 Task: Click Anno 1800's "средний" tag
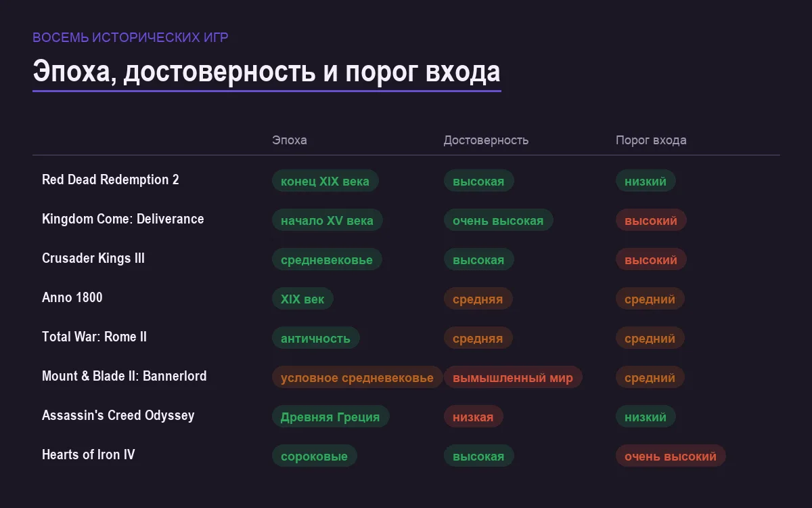pos(650,299)
